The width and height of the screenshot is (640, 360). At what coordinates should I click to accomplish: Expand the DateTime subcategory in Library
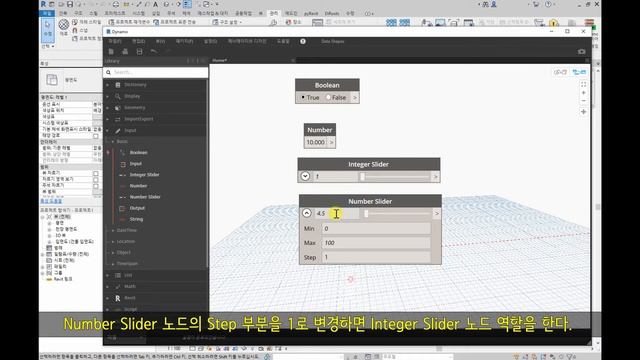[x=113, y=231]
